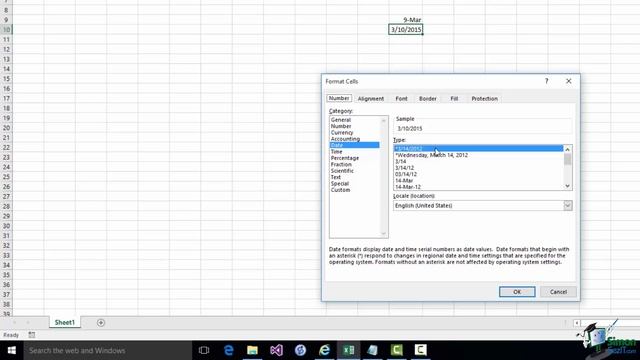Open the notepad-like taskbar app icon
The image size is (640, 360).
coord(372,350)
